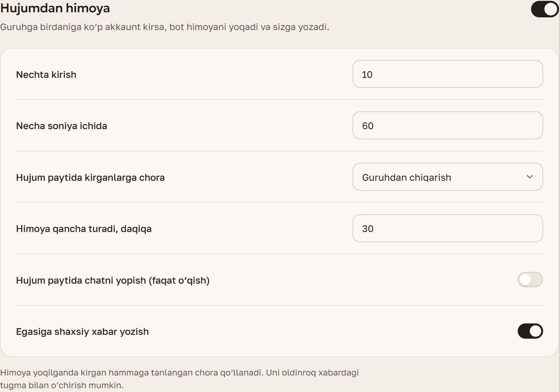The width and height of the screenshot is (559, 392).
Task: Enable Hujum paytida chatni yopish toggle
Action: [x=530, y=280]
